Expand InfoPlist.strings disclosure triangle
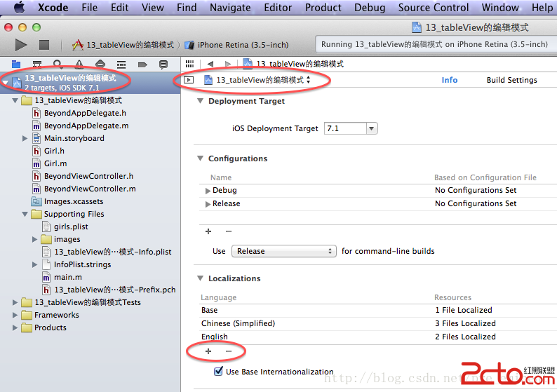Image resolution: width=557 pixels, height=392 pixels. [35, 264]
